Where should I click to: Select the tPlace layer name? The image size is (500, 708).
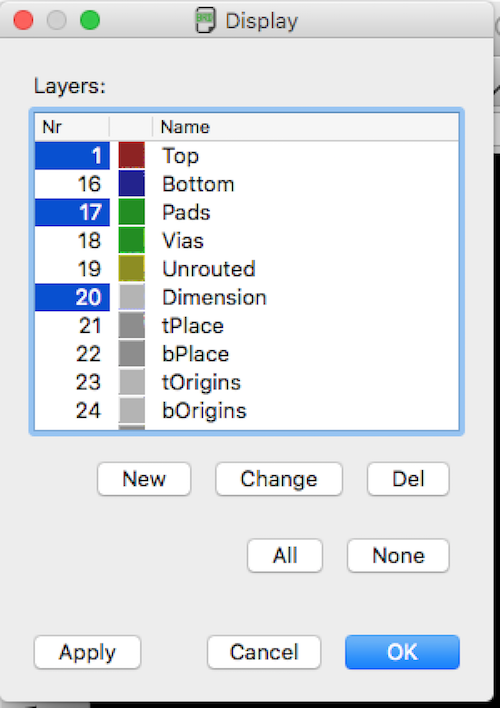coord(193,326)
